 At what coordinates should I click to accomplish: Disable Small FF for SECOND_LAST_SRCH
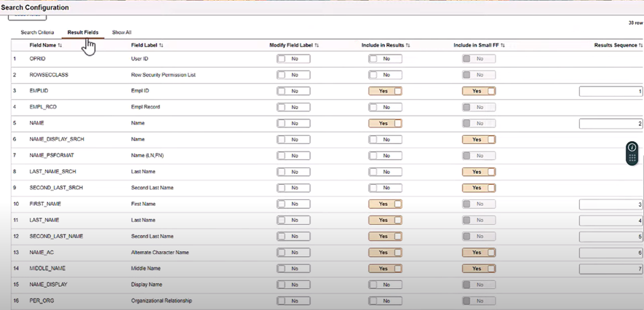(479, 188)
